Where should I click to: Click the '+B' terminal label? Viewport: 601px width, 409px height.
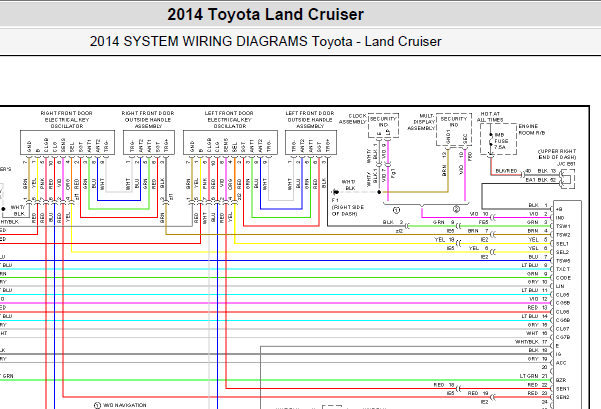(x=559, y=209)
